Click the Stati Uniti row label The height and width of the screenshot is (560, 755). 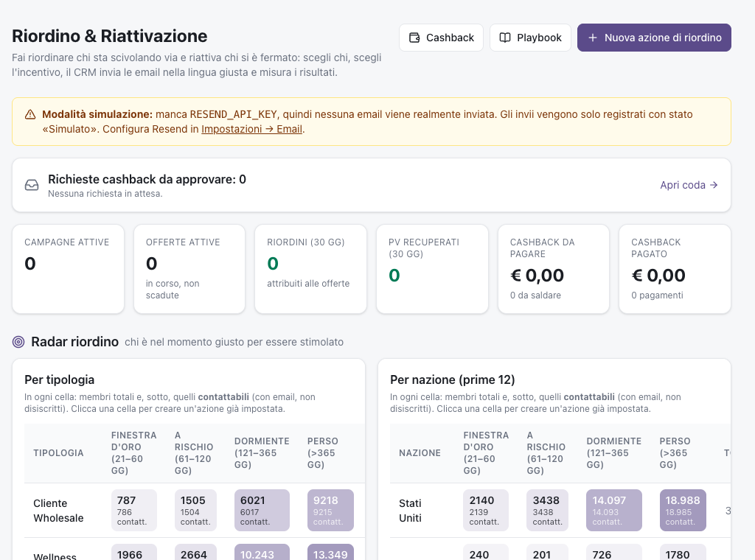pyautogui.click(x=410, y=511)
